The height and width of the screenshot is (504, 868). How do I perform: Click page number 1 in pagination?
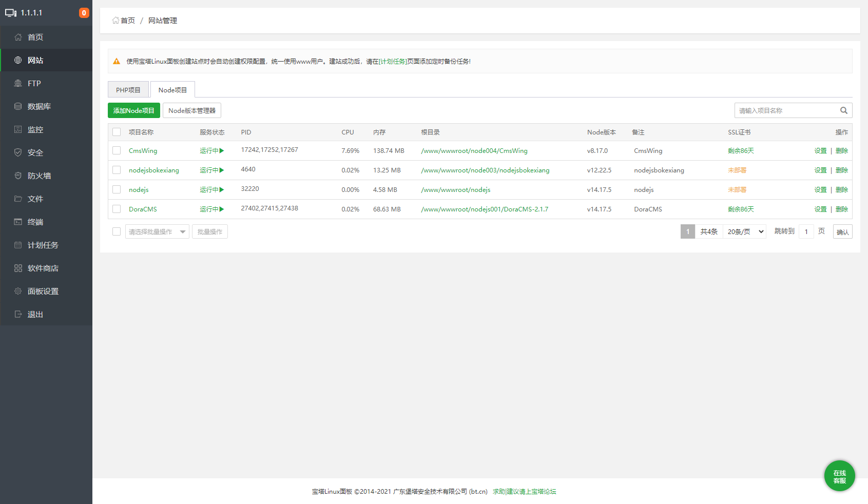click(688, 231)
